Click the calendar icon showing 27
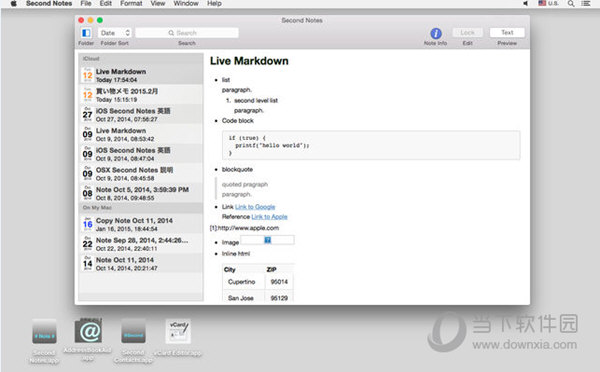 pyautogui.click(x=88, y=114)
